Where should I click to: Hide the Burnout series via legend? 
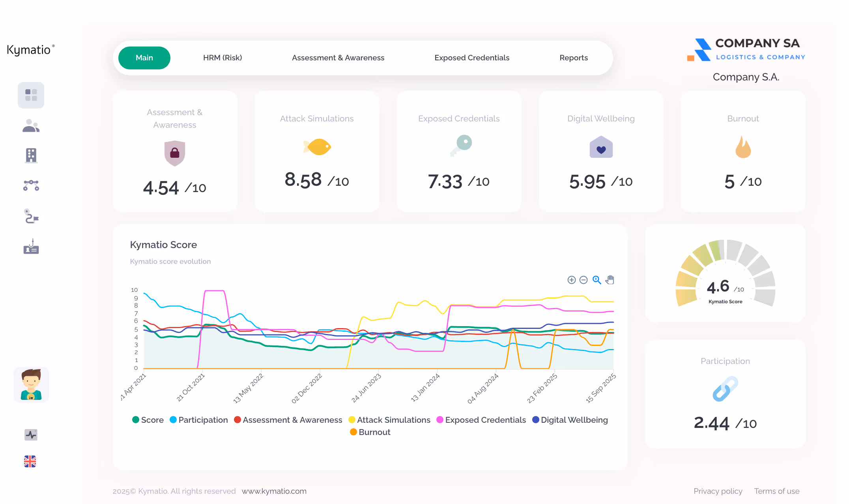coord(370,432)
